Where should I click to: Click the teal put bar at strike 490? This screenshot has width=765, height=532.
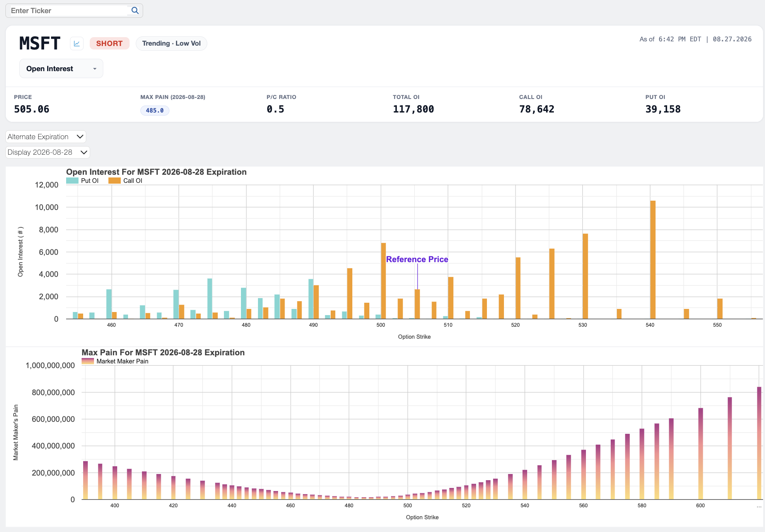[x=311, y=299]
